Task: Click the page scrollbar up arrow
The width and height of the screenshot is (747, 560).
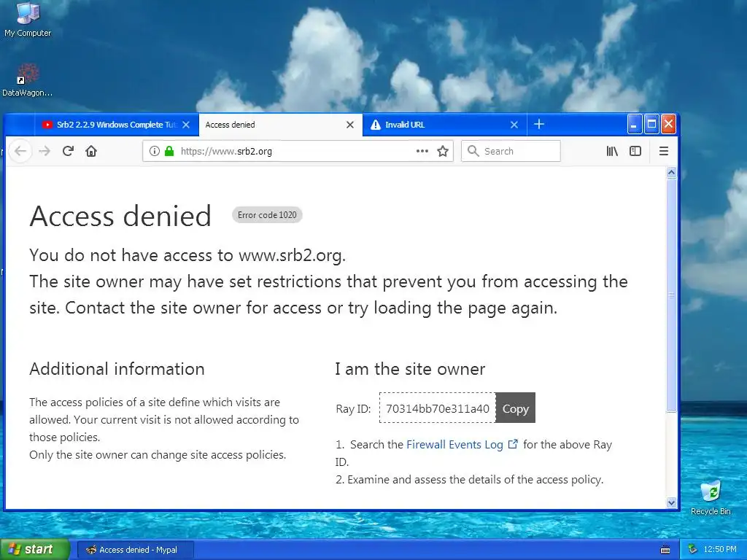Action: click(671, 172)
